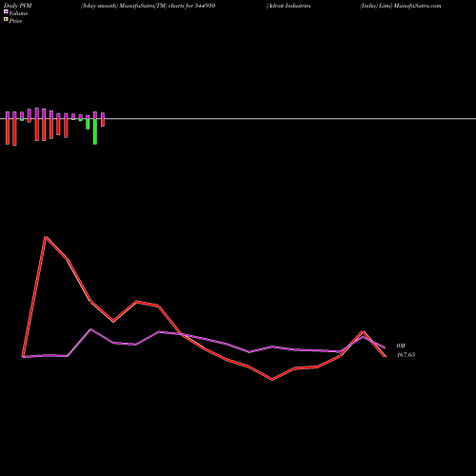Select the Price legend label
This screenshot has width=476, height=476.
(15, 21)
